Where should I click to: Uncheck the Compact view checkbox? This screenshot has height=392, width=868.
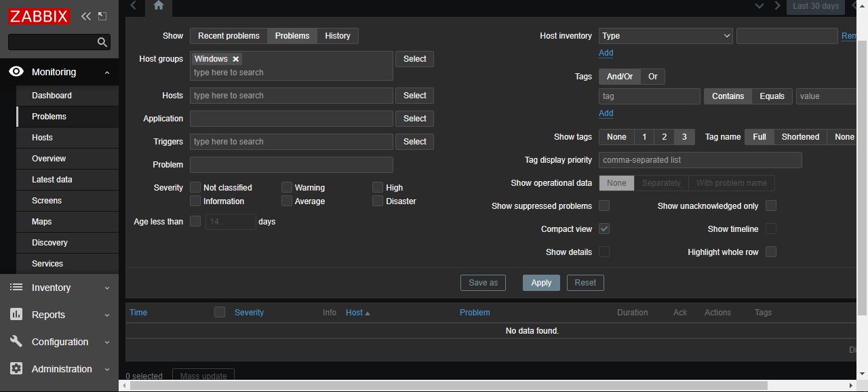coord(604,229)
